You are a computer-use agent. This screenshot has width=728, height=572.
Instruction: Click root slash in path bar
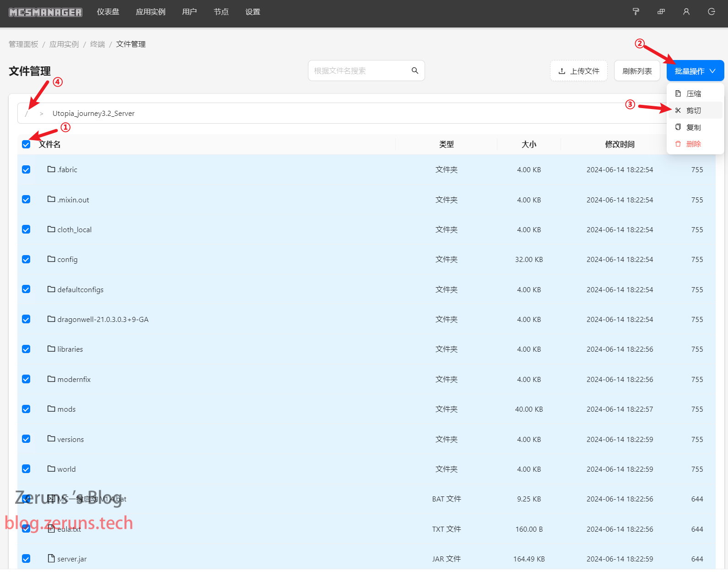(27, 114)
